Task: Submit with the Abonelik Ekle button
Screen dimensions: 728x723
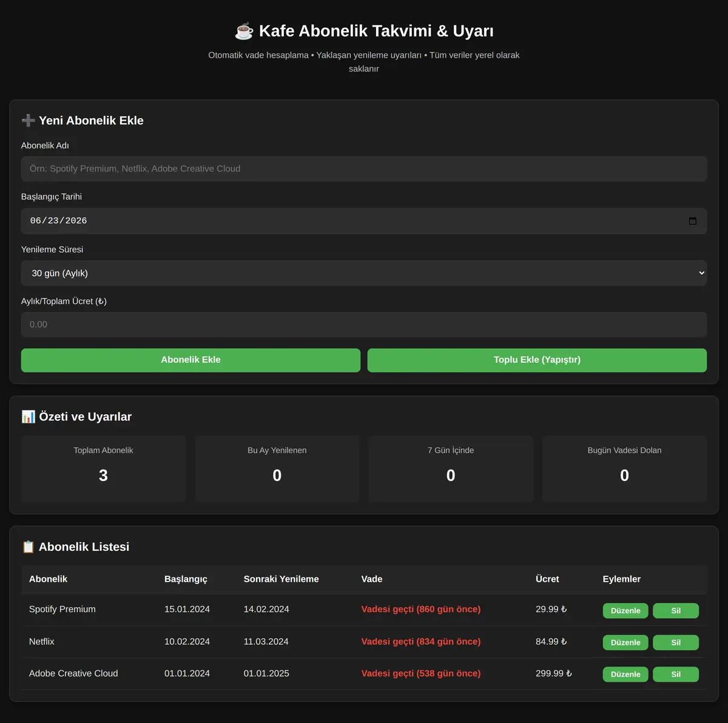Action: [x=190, y=360]
